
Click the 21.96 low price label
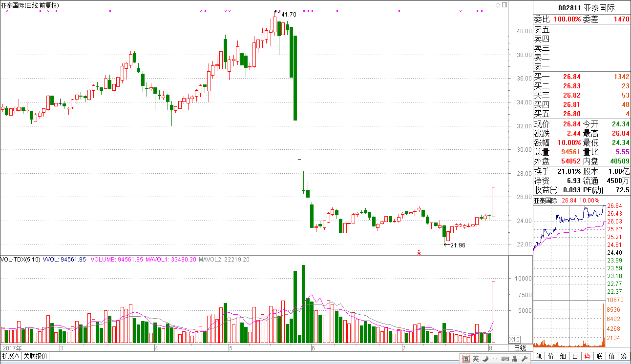[x=458, y=245]
